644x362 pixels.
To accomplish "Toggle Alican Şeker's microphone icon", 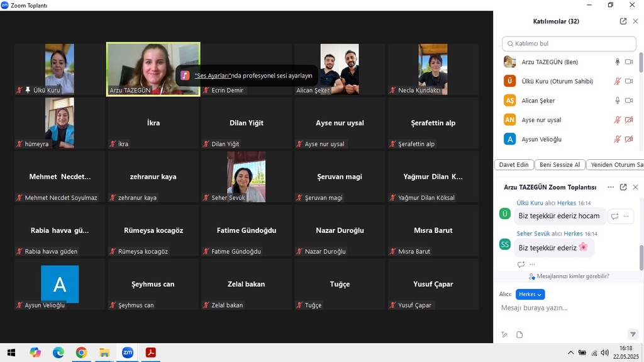I will pos(618,101).
